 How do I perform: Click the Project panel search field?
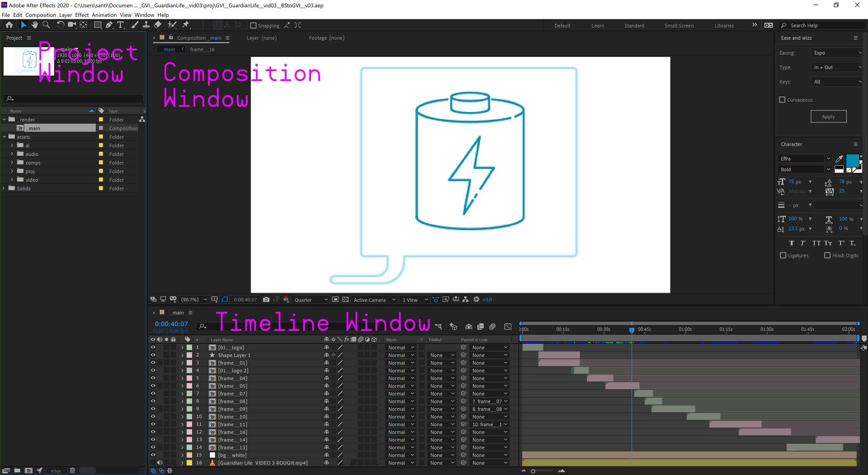(73, 98)
